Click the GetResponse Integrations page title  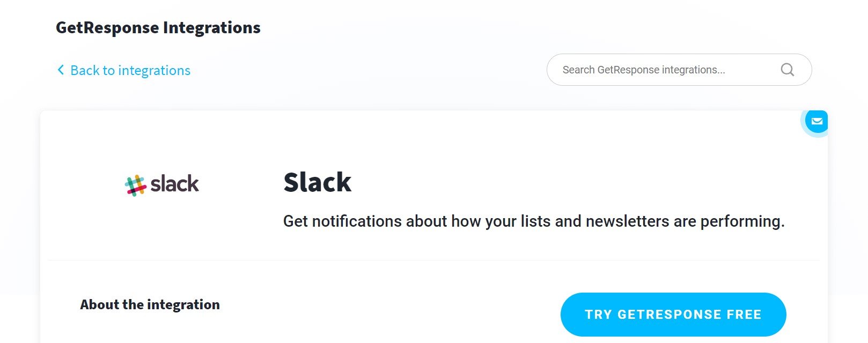158,27
